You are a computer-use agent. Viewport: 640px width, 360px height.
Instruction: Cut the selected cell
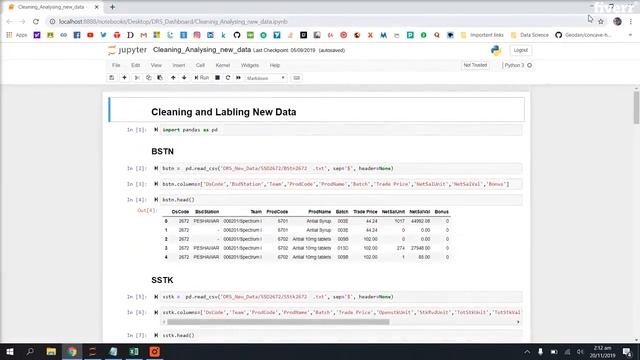click(x=137, y=78)
